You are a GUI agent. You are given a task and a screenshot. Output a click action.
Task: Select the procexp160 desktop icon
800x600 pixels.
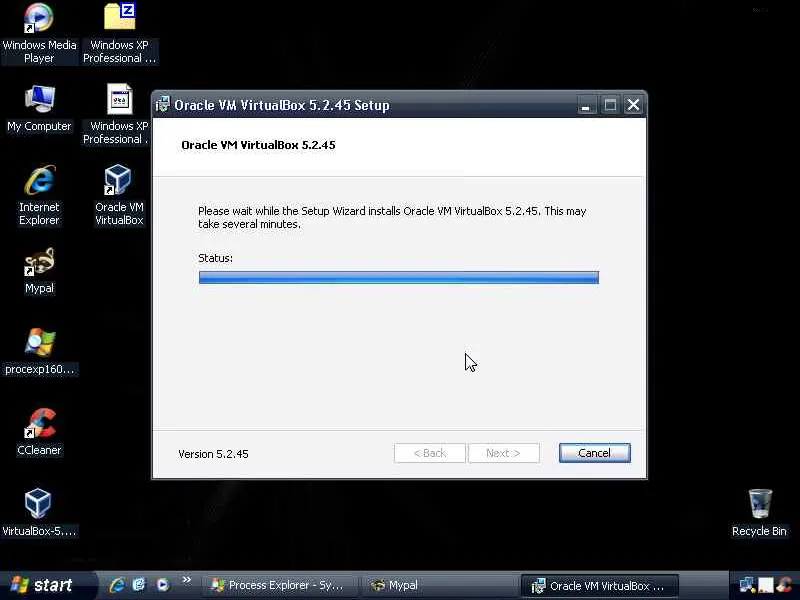coord(39,352)
